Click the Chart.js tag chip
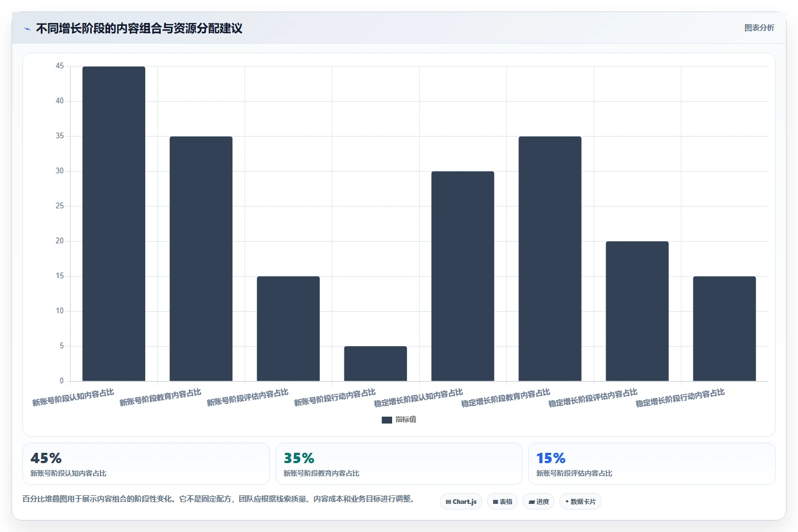 pyautogui.click(x=461, y=502)
